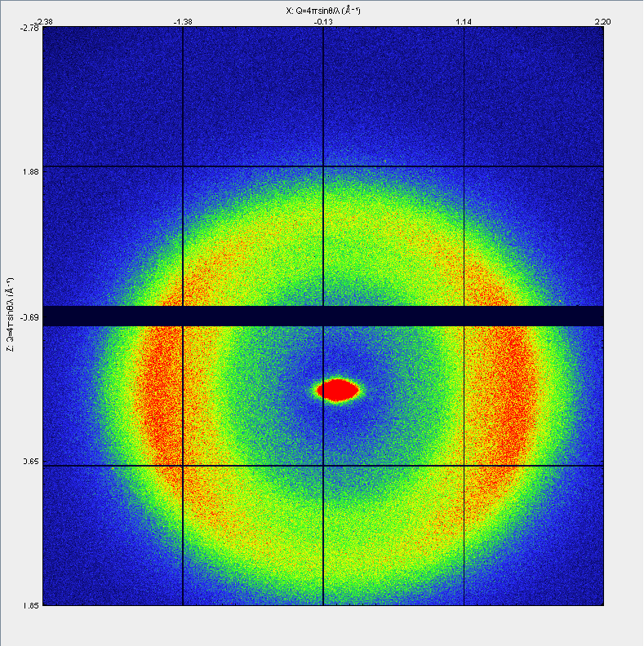Click the X axis Q title label
Image resolution: width=644 pixels, height=646 pixels.
322,11
